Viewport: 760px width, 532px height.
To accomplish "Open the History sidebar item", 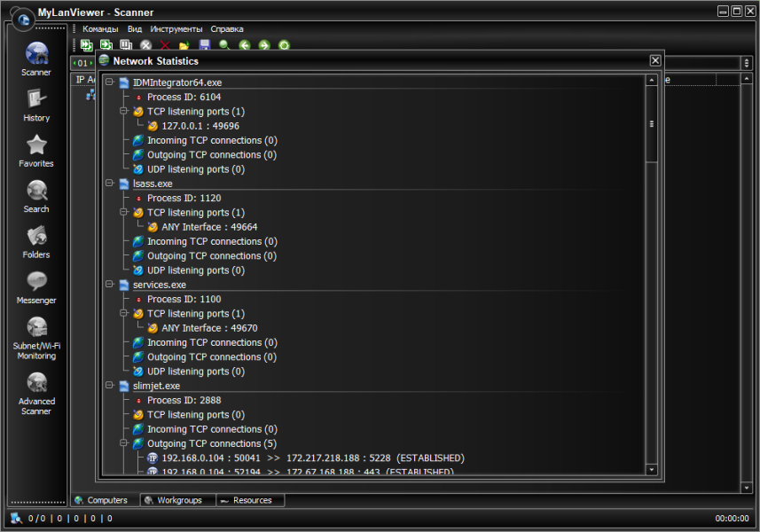I will pyautogui.click(x=36, y=106).
